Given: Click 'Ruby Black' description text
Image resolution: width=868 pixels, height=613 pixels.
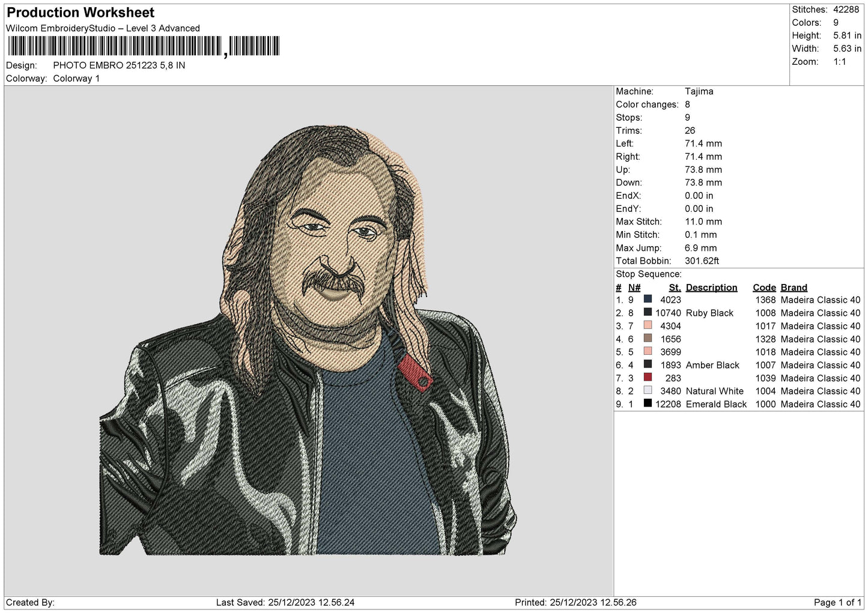Looking at the screenshot, I should coord(709,313).
